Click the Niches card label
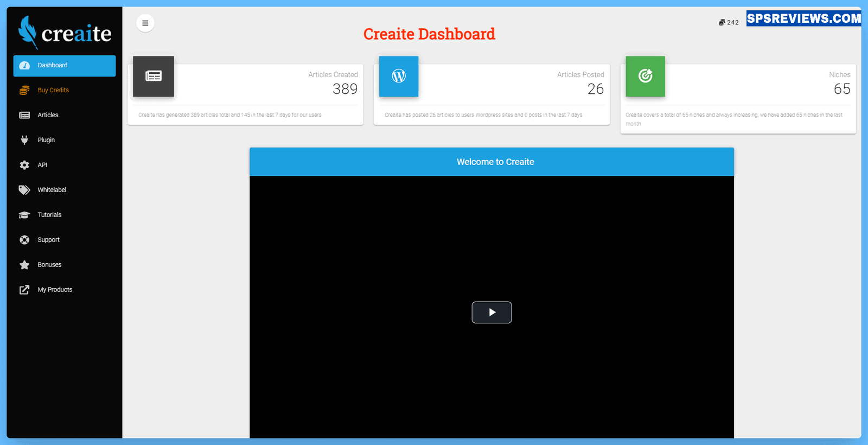 (x=840, y=75)
